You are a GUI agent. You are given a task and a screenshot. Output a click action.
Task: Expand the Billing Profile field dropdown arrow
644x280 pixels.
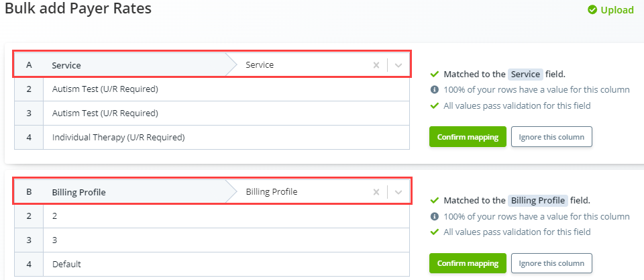pos(398,192)
